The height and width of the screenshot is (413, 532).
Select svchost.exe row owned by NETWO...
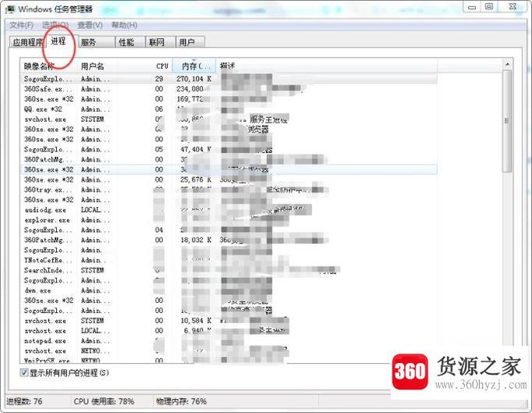pyautogui.click(x=229, y=351)
